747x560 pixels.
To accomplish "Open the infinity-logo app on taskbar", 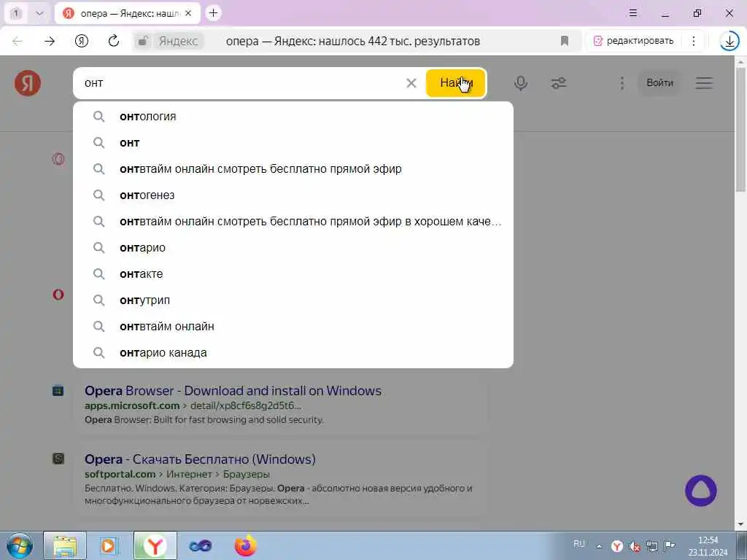I will pos(200,545).
